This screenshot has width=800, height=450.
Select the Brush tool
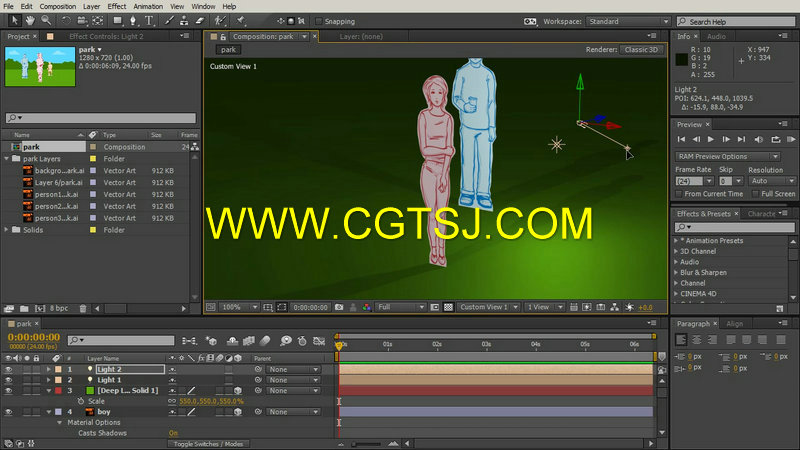tap(169, 21)
